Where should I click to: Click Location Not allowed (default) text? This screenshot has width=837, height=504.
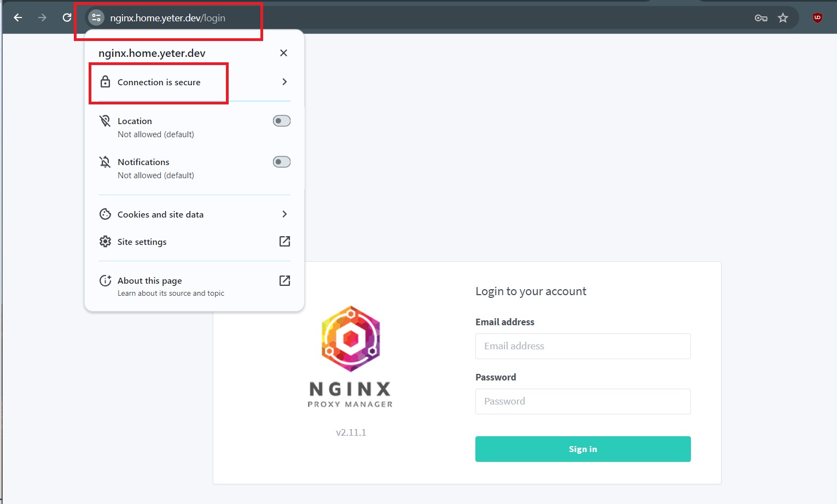tap(156, 134)
